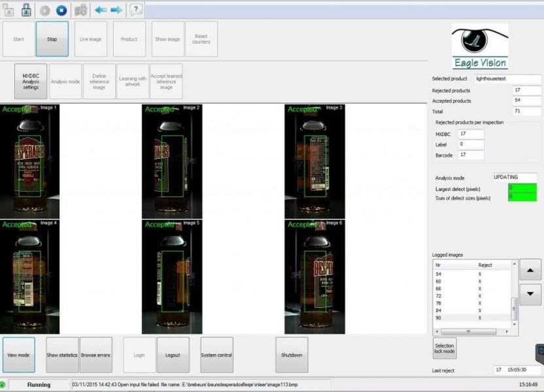Click the open padlock login icon

click(x=8, y=10)
